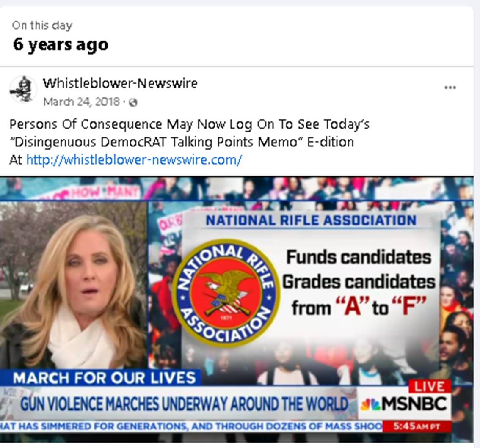Screen dimensions: 480x448
Task: Click the MSNBC peacock logo
Action: (370, 404)
